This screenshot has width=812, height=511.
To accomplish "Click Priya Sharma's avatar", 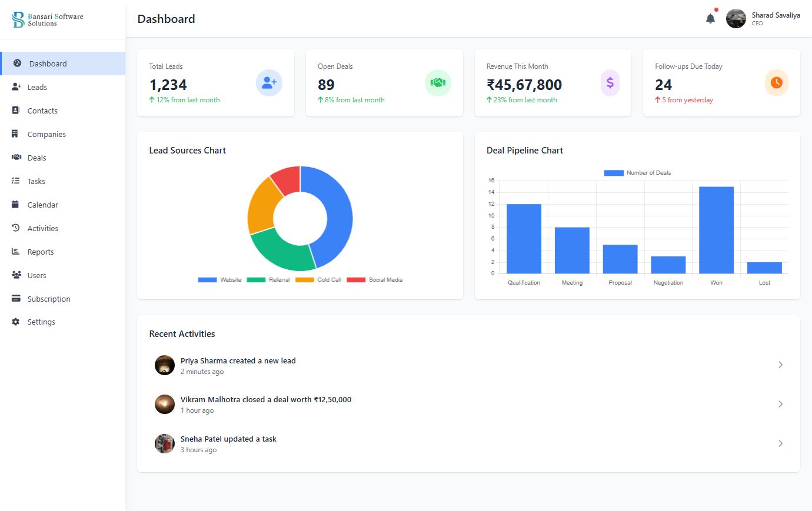I will pyautogui.click(x=165, y=365).
